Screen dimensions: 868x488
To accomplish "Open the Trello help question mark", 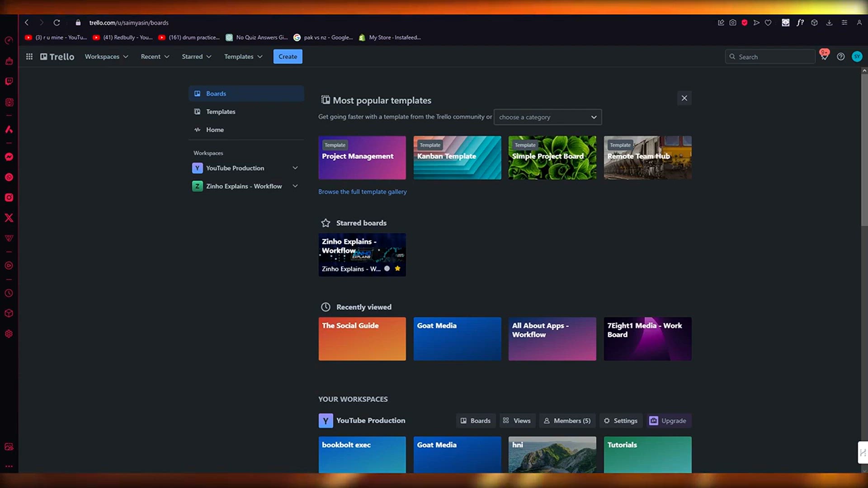I will [x=840, y=56].
